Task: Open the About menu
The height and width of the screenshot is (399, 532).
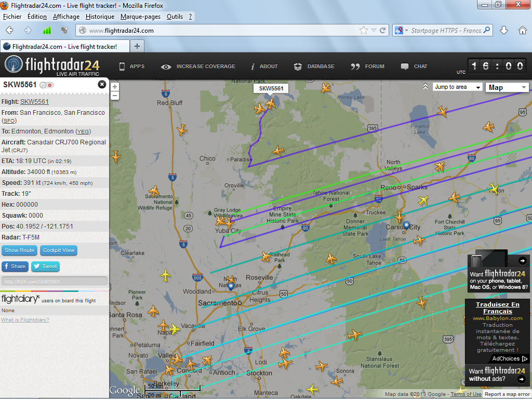Action: (264, 66)
